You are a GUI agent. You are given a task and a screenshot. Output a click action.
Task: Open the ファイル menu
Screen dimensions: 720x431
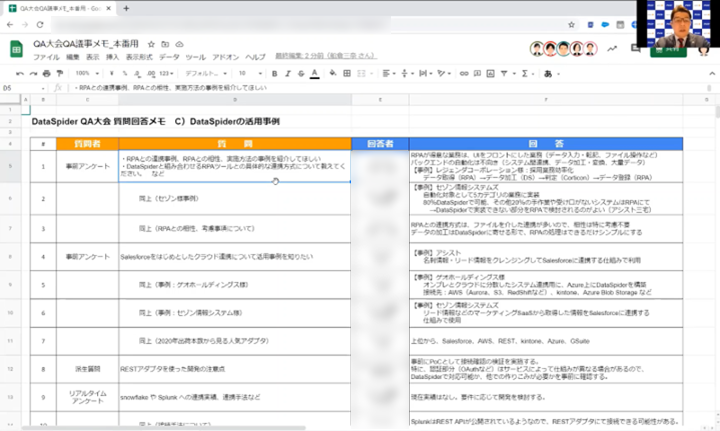pyautogui.click(x=46, y=57)
